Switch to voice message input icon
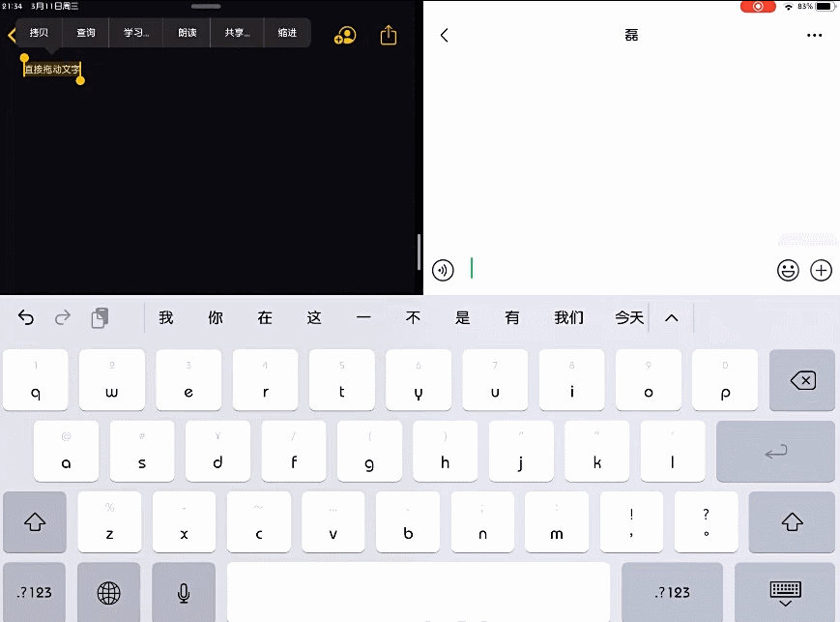The height and width of the screenshot is (622, 840). [x=444, y=270]
